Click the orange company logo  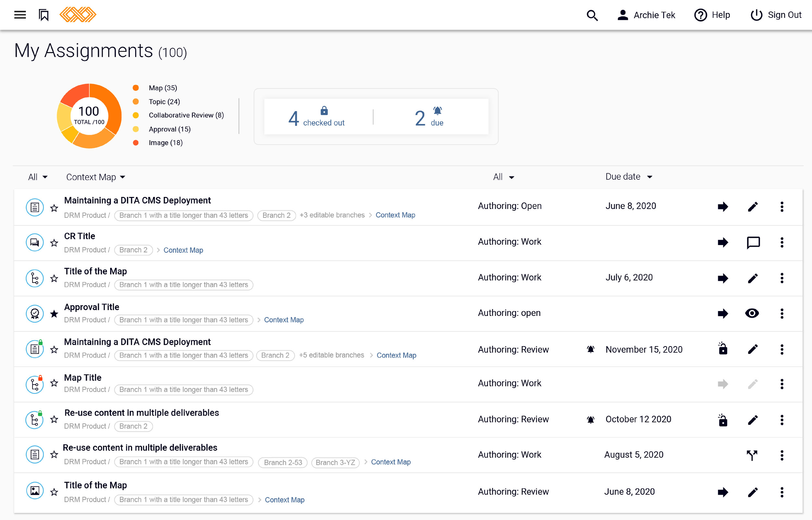[78, 15]
